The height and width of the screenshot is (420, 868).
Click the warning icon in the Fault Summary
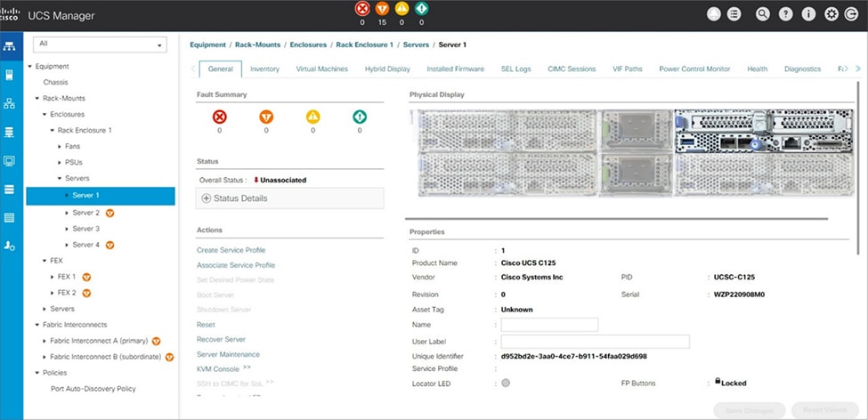[x=360, y=117]
